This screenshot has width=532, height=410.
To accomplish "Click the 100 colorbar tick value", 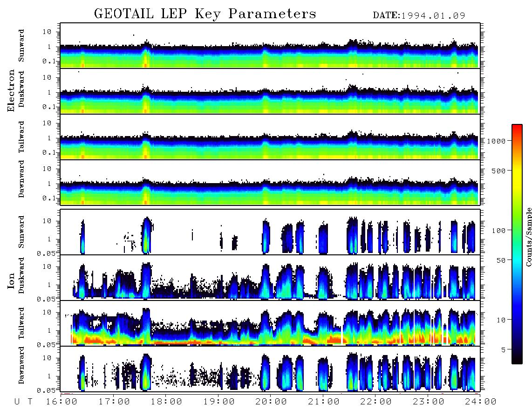I will point(499,231).
